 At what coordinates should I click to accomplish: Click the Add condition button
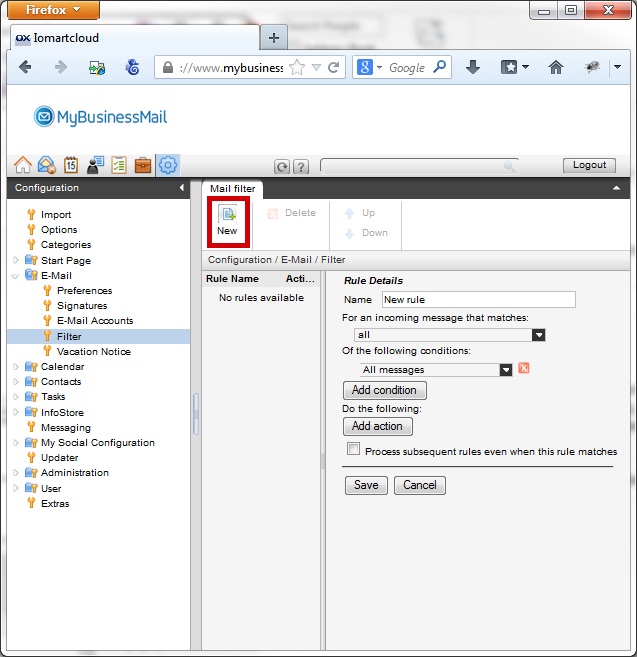tap(384, 390)
